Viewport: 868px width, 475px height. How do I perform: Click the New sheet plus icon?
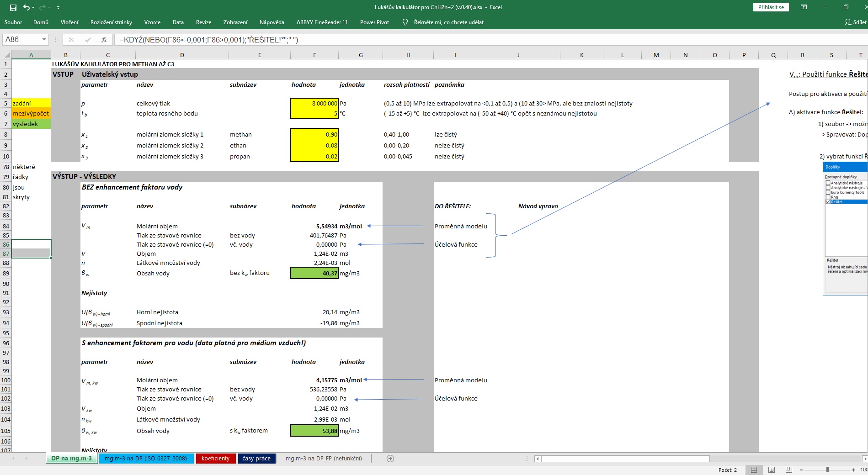(390, 459)
